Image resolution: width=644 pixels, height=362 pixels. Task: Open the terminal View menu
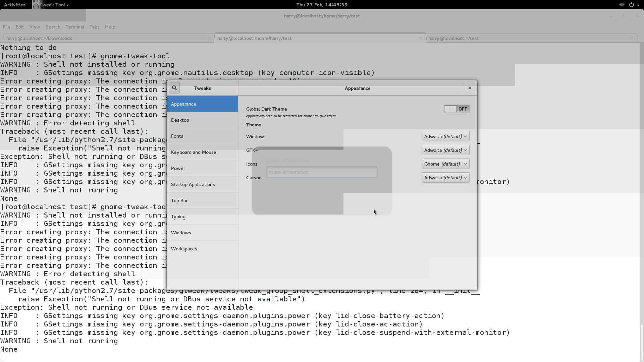[35, 27]
